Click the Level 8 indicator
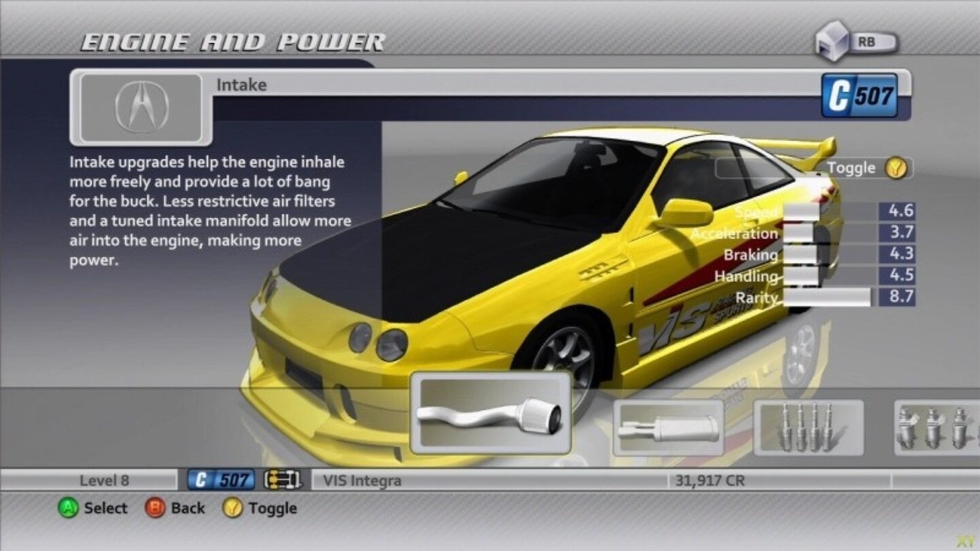 click(x=104, y=480)
